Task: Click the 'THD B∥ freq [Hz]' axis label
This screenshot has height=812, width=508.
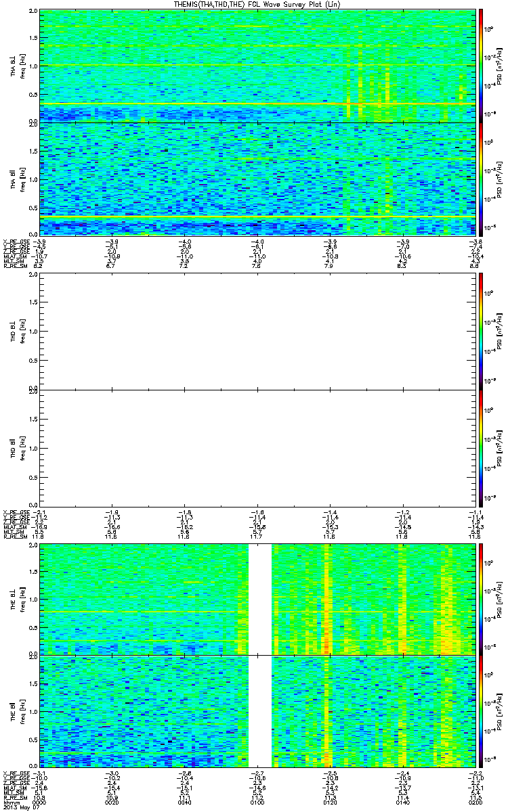Action: pyautogui.click(x=18, y=448)
